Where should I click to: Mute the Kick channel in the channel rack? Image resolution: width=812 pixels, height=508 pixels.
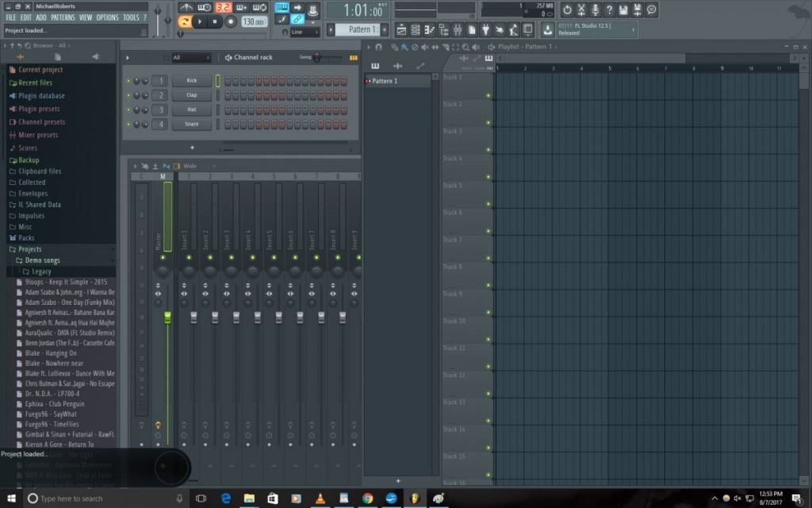(128, 80)
